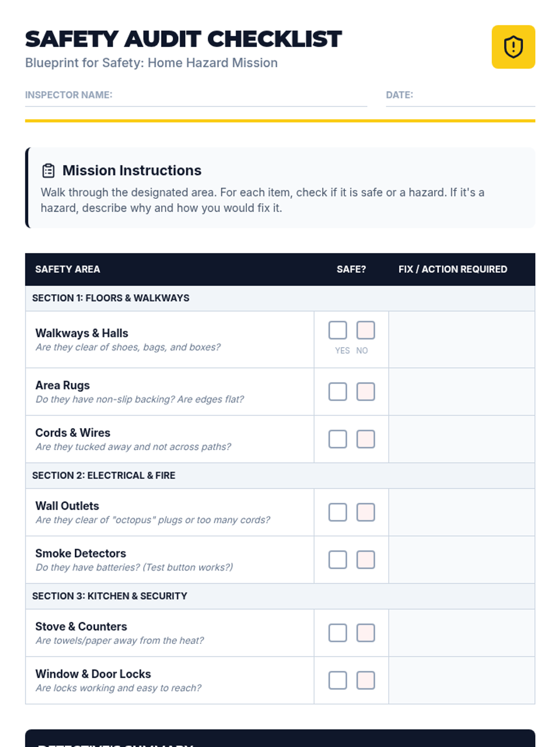Mark NO for Window & Door Locks

click(365, 681)
